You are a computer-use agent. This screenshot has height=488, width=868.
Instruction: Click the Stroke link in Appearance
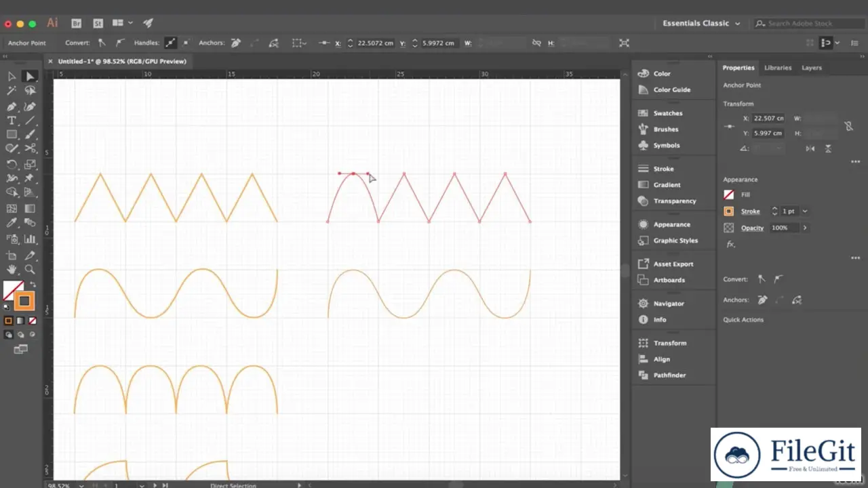[x=750, y=211]
